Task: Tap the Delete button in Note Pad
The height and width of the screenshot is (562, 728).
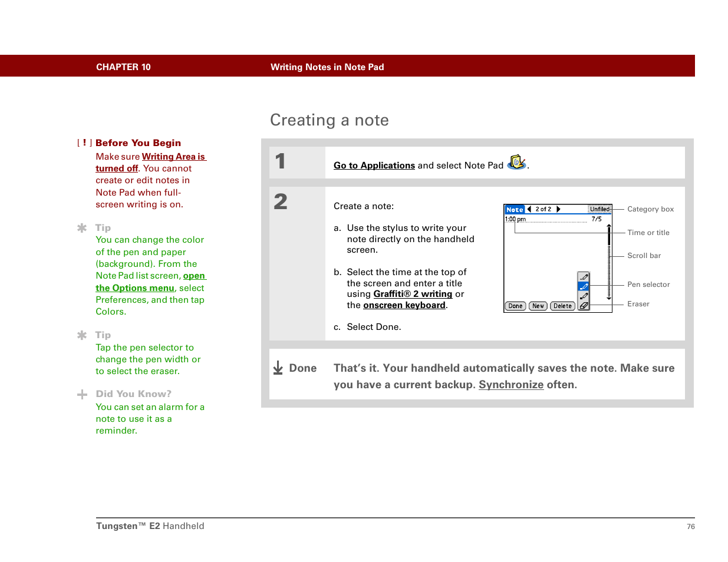Action: pos(562,306)
